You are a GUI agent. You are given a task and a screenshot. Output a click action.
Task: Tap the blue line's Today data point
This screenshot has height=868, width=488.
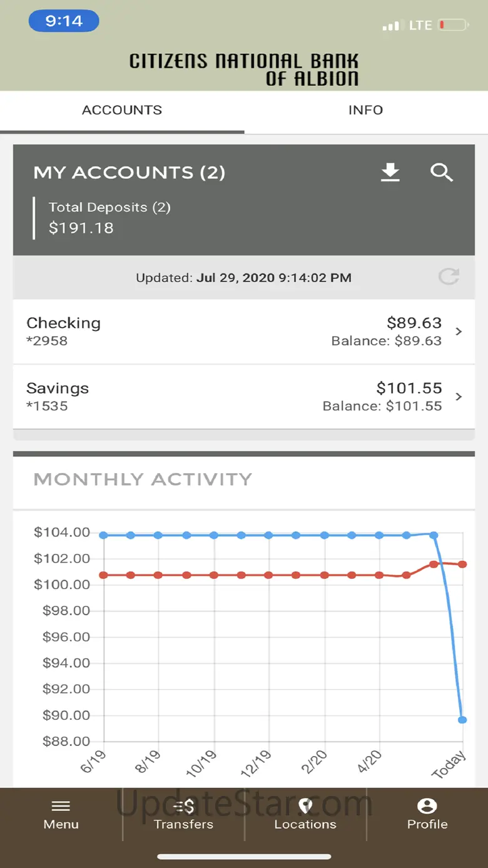(x=462, y=720)
